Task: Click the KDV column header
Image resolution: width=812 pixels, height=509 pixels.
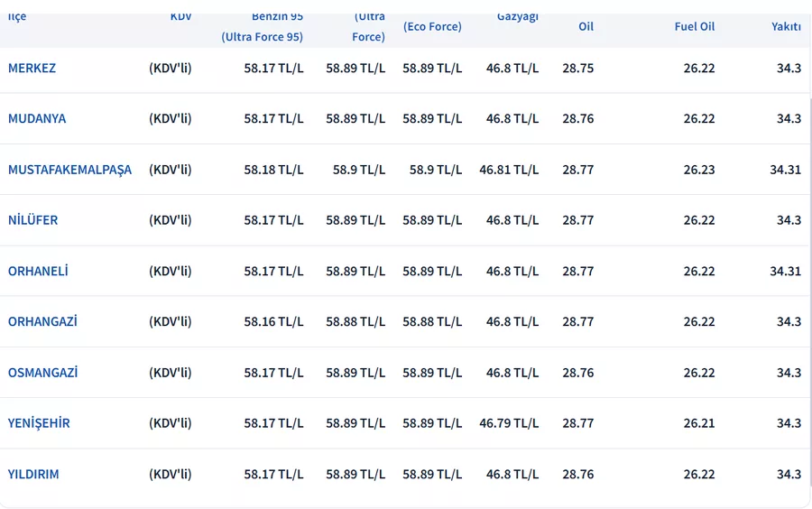Action: click(x=180, y=17)
